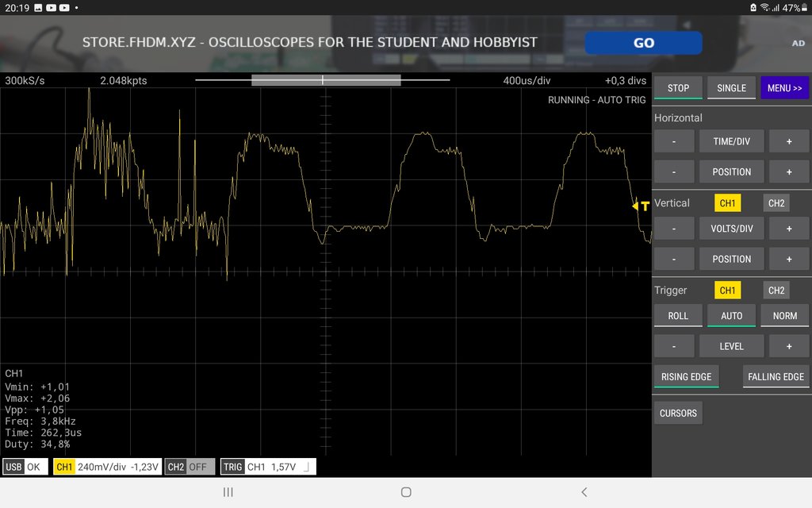Decrease horizontal POSITION with minus
The width and height of the screenshot is (812, 508).
[674, 172]
